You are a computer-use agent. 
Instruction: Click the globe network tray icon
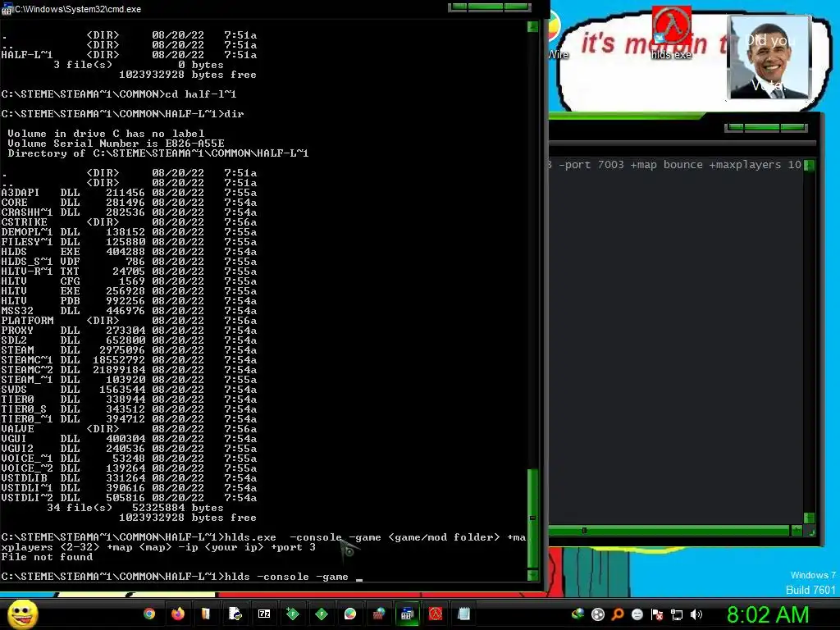tap(577, 614)
